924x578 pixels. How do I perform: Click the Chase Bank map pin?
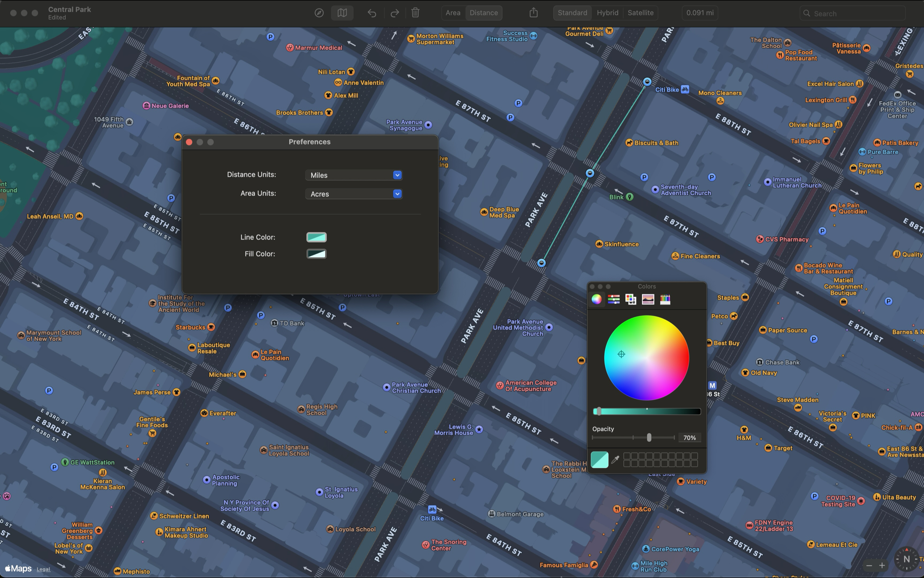(x=760, y=362)
